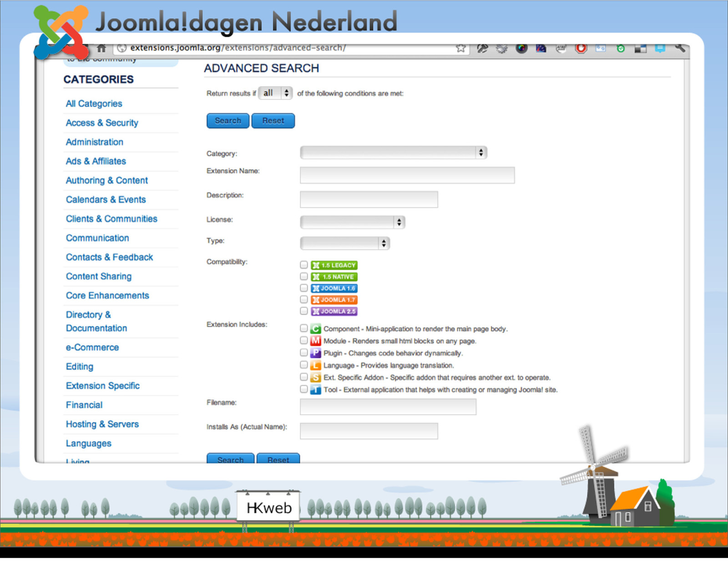
Task: Click the purple Plugin 'P' icon
Action: coord(316,353)
